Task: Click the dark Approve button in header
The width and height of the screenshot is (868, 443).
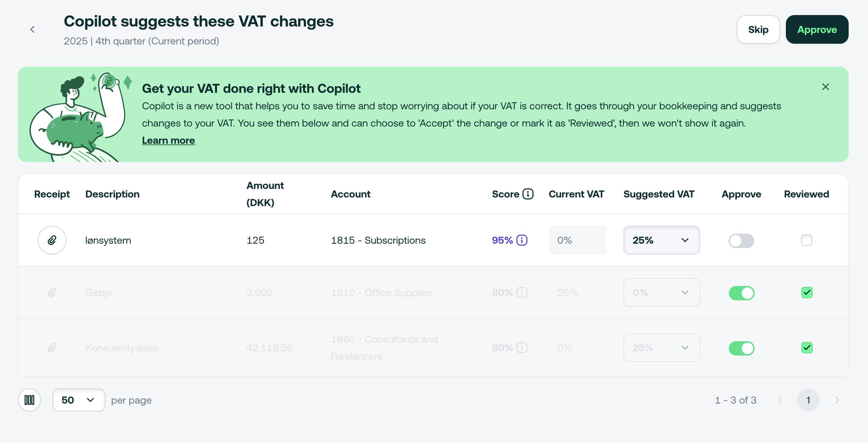Action: 817,29
